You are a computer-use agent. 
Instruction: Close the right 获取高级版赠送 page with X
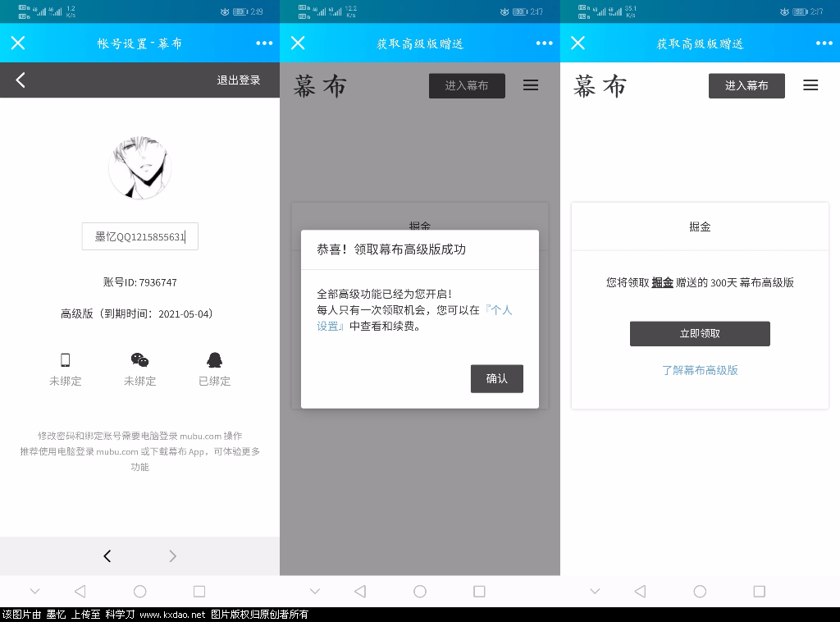click(x=578, y=43)
